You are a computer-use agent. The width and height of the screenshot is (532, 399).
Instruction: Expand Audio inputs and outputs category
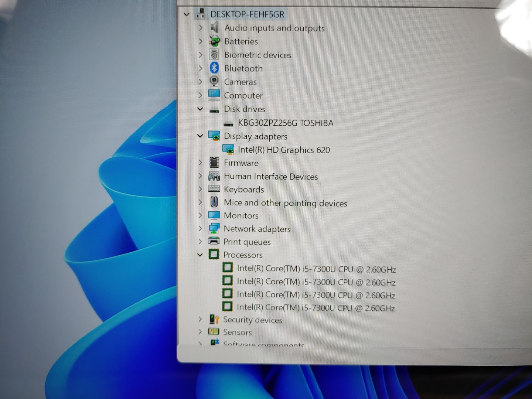click(201, 28)
